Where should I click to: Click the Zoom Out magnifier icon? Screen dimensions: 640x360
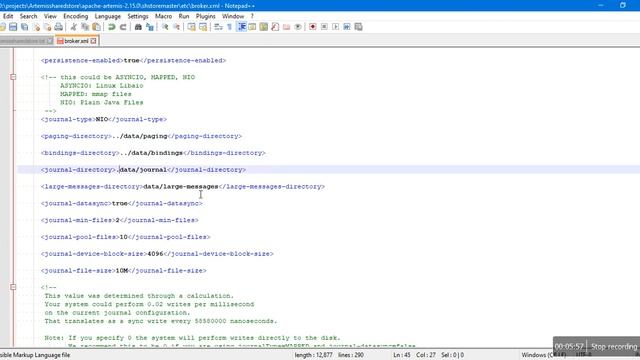(x=176, y=27)
